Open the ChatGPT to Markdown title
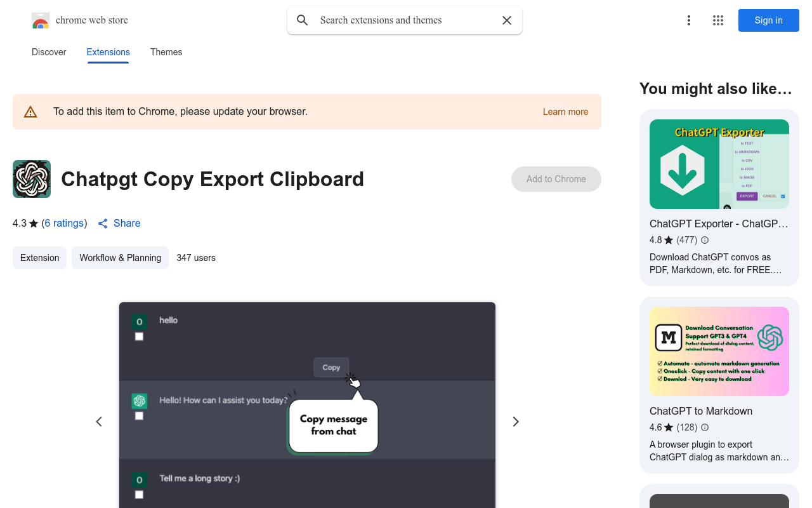812x508 pixels. [x=701, y=411]
